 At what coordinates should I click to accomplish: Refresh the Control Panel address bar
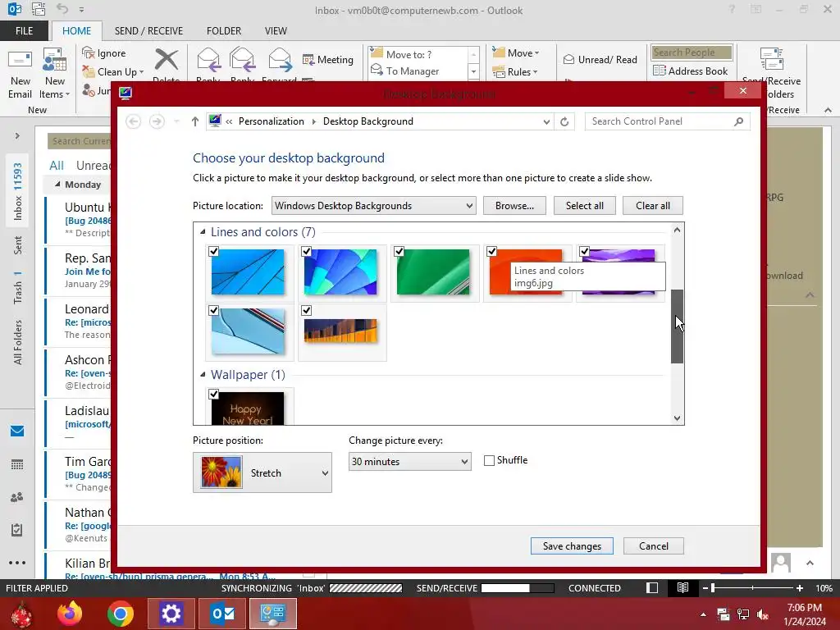click(x=564, y=121)
